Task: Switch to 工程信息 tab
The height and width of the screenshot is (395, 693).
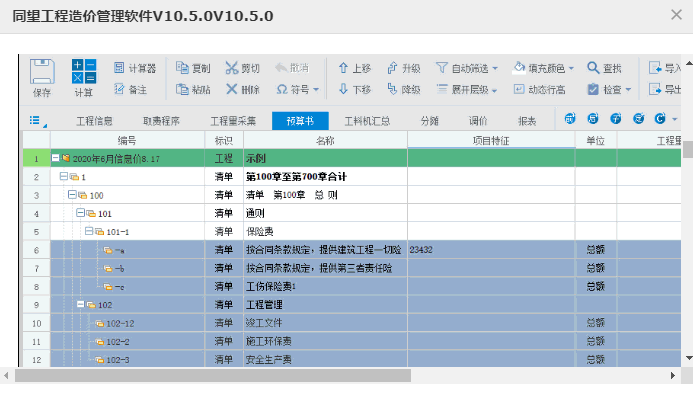Action: click(94, 121)
